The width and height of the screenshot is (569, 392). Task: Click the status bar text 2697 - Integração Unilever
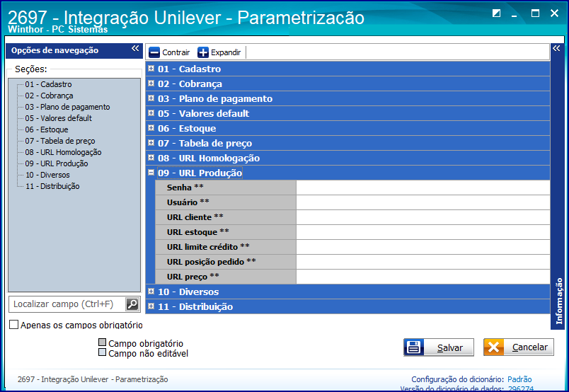point(93,379)
